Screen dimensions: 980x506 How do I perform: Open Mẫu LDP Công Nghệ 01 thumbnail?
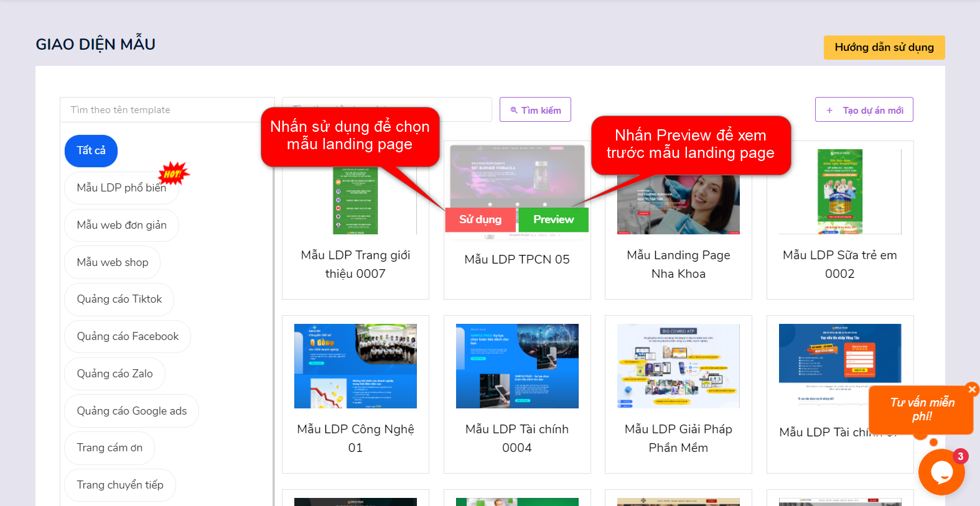355,366
